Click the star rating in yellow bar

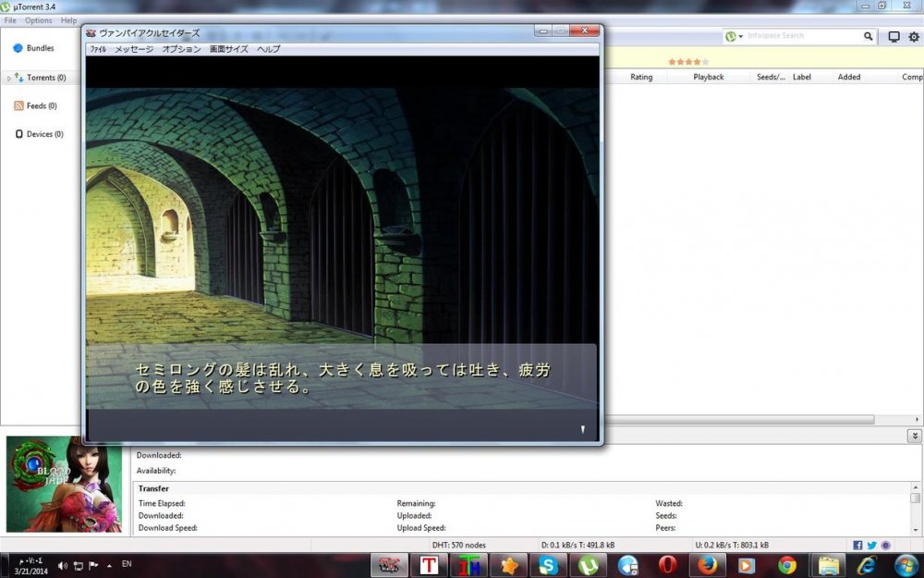pos(688,62)
